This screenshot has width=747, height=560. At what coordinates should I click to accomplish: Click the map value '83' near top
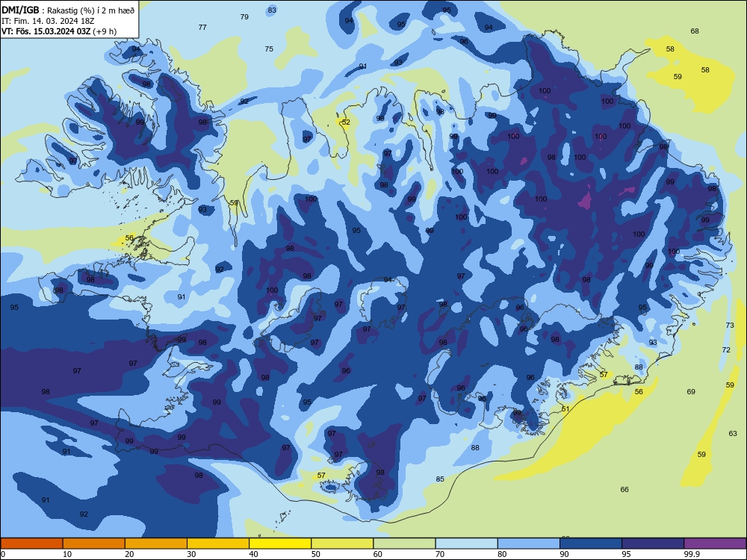click(x=272, y=10)
